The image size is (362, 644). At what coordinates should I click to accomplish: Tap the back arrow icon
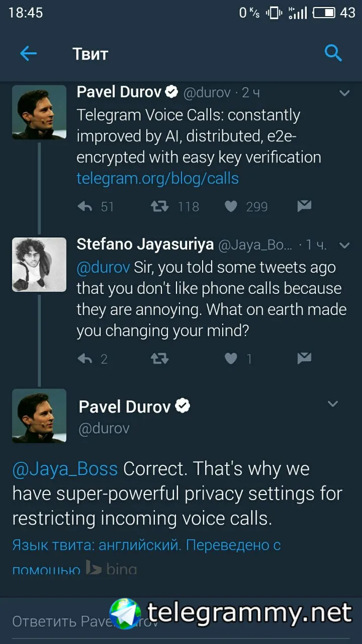coord(29,53)
